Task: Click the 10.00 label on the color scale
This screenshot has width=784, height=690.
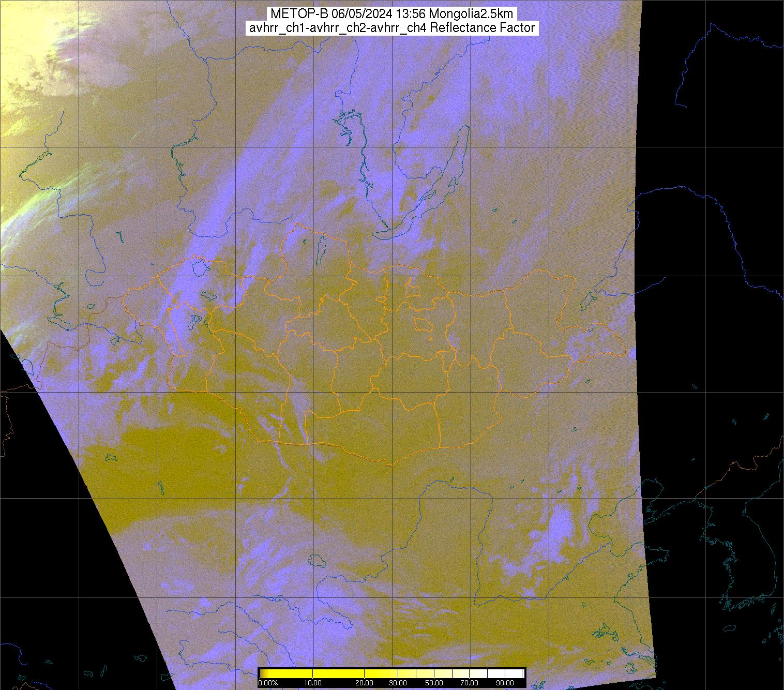Action: pos(313,683)
